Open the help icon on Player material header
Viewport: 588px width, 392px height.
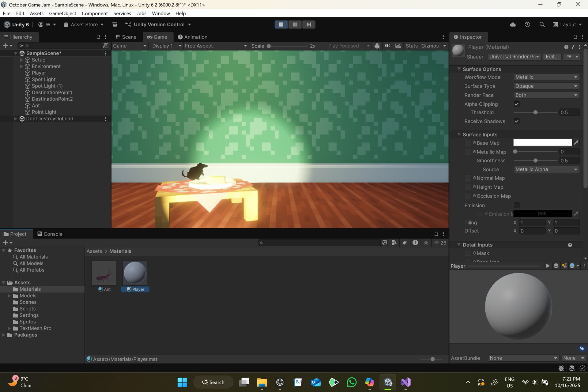pyautogui.click(x=565, y=47)
